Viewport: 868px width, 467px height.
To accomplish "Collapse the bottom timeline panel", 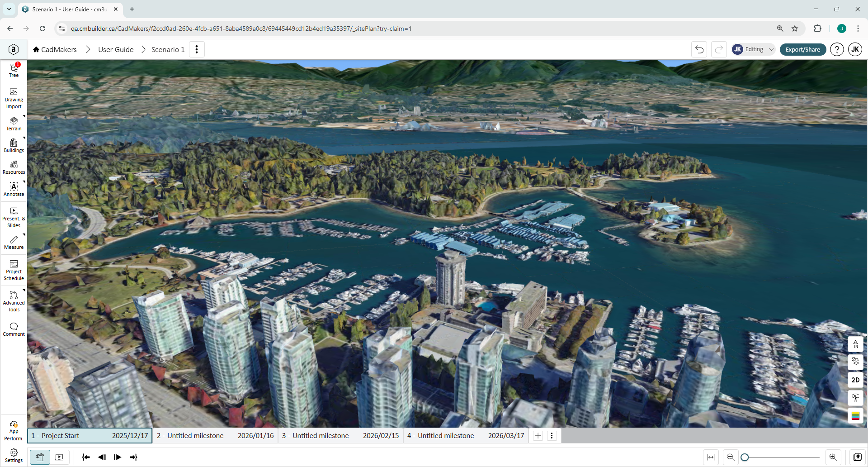I will [x=857, y=457].
